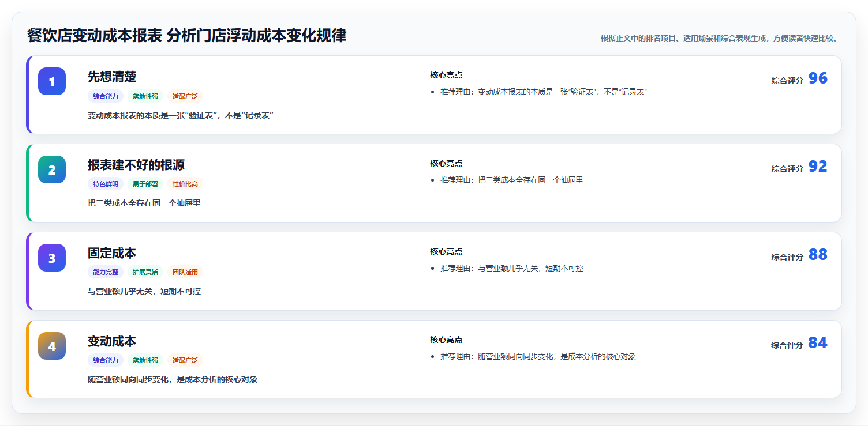Screen dimensions: 868x426
Task: Click 综合评分 label beside score 96
Action: [787, 81]
